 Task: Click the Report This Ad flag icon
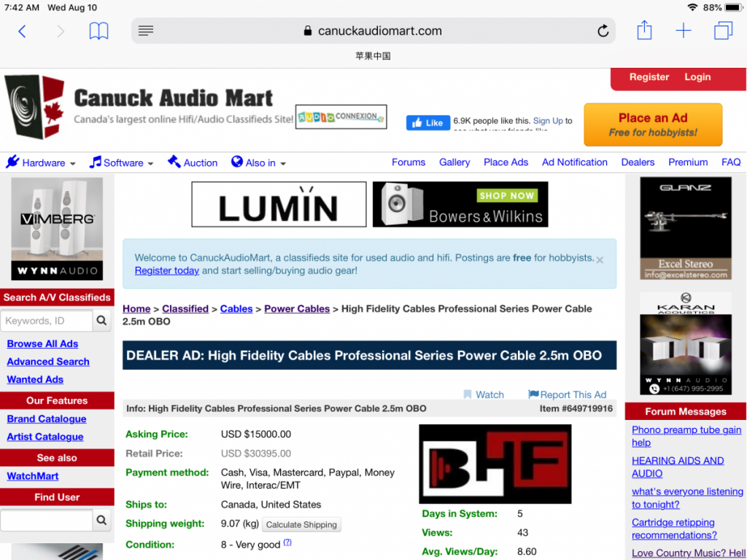click(x=533, y=394)
